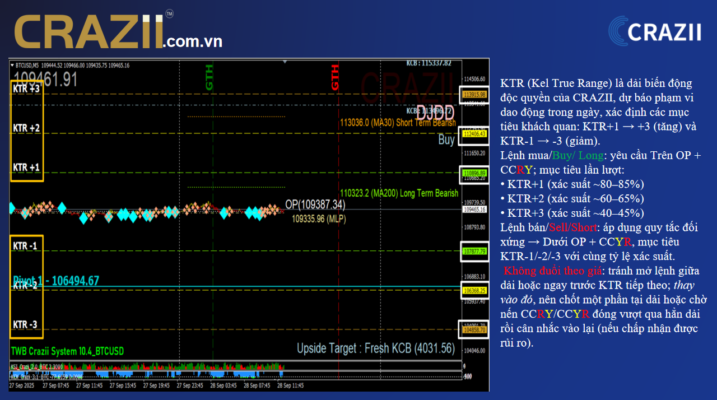Click the gold CRAZII.com.vn logo
The width and height of the screenshot is (717, 400).
118,31
